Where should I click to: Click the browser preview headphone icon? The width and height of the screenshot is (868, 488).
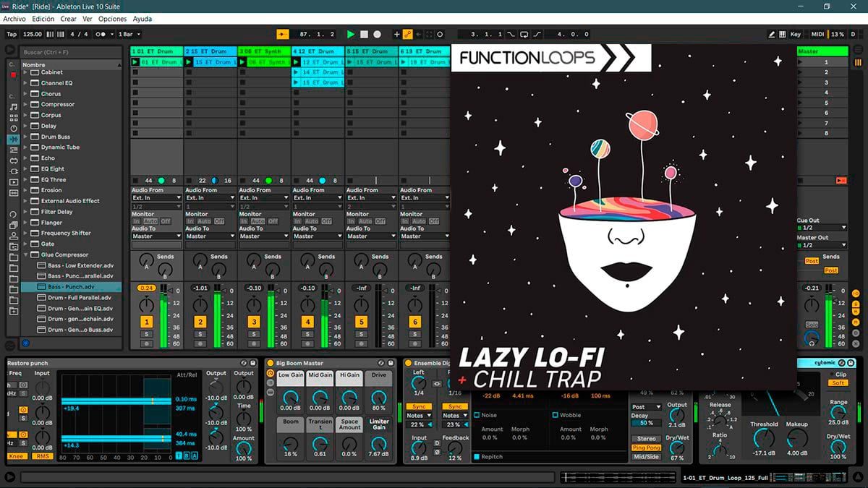[x=26, y=343]
